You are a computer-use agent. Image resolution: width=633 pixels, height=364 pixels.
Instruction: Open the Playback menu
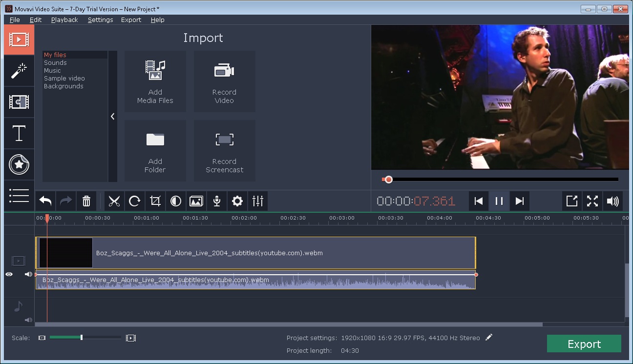[64, 20]
